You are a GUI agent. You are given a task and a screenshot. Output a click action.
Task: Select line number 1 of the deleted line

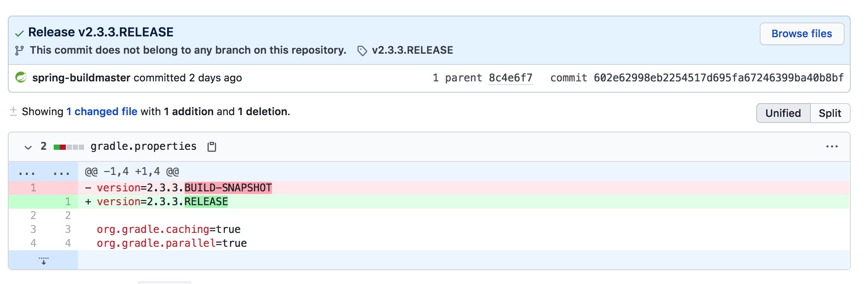[x=33, y=188]
